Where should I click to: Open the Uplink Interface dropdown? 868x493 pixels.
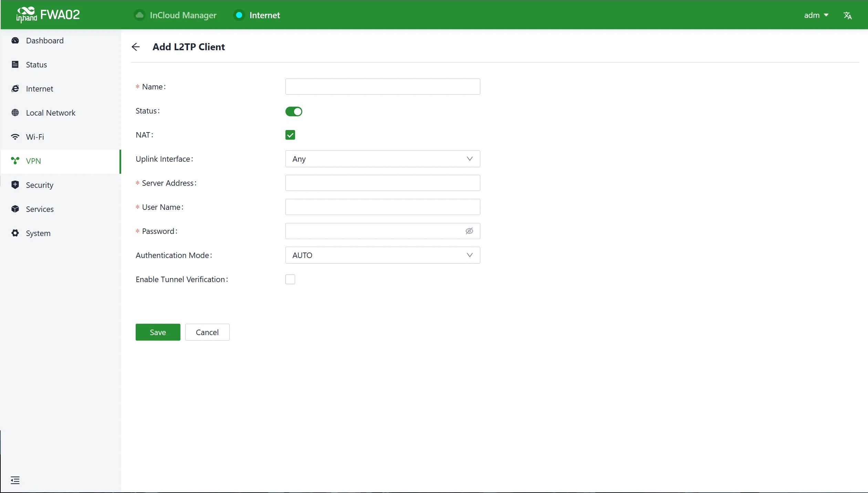pyautogui.click(x=383, y=159)
